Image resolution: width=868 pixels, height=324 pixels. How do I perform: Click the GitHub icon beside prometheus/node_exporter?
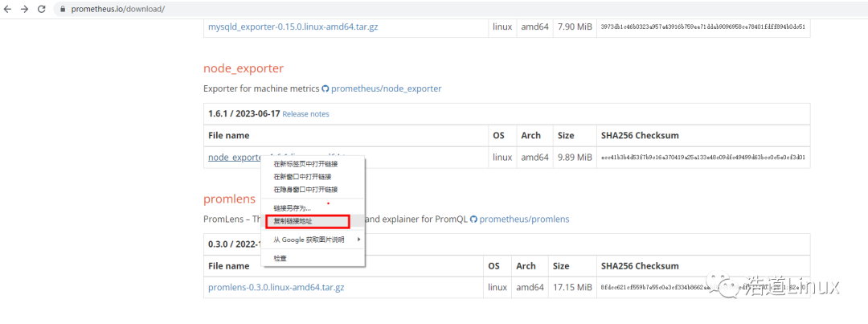pyautogui.click(x=325, y=88)
